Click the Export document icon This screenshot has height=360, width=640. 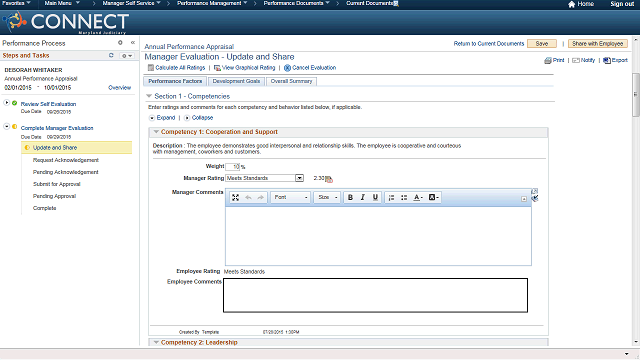607,60
